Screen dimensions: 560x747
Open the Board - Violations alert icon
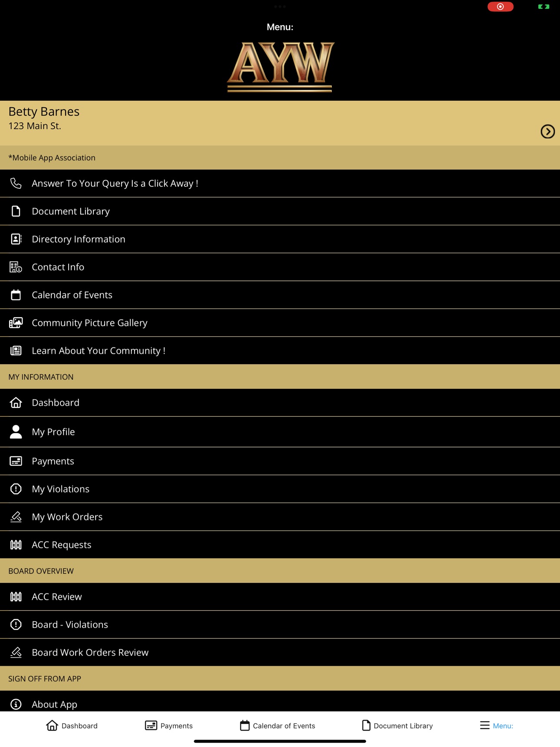[x=16, y=624]
